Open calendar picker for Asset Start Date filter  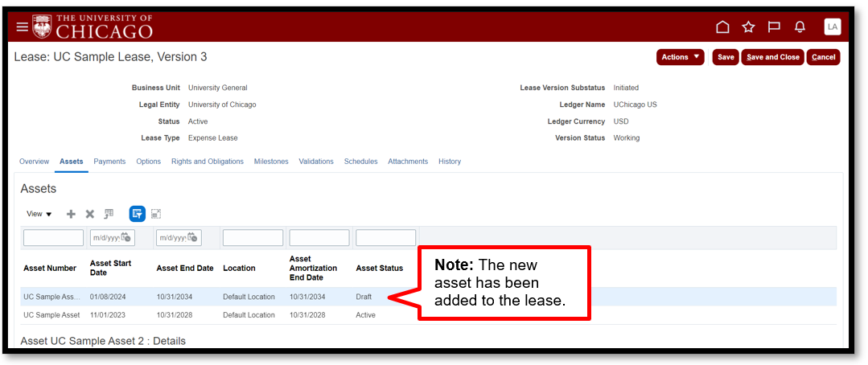[x=126, y=238]
